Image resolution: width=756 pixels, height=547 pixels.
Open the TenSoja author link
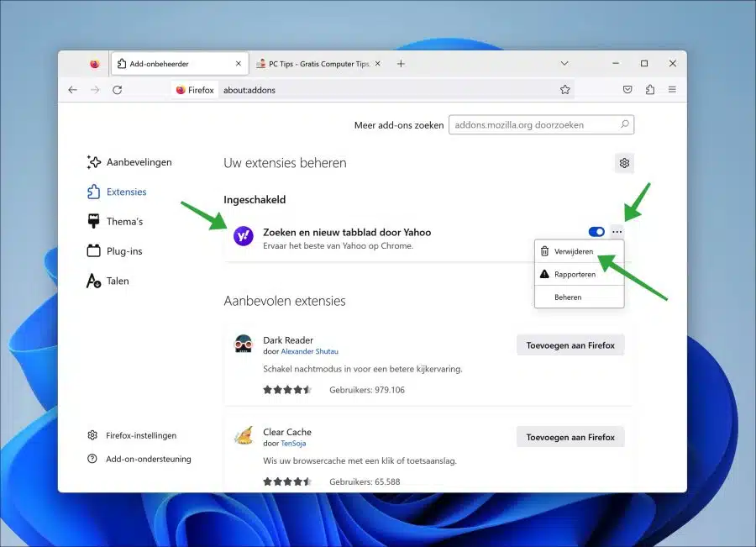click(x=293, y=444)
